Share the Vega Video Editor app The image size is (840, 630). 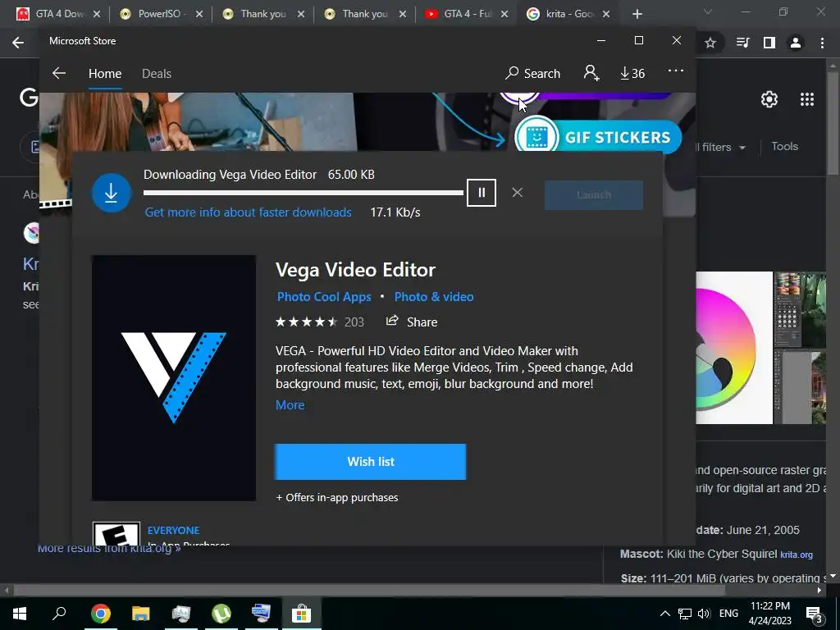(412, 322)
